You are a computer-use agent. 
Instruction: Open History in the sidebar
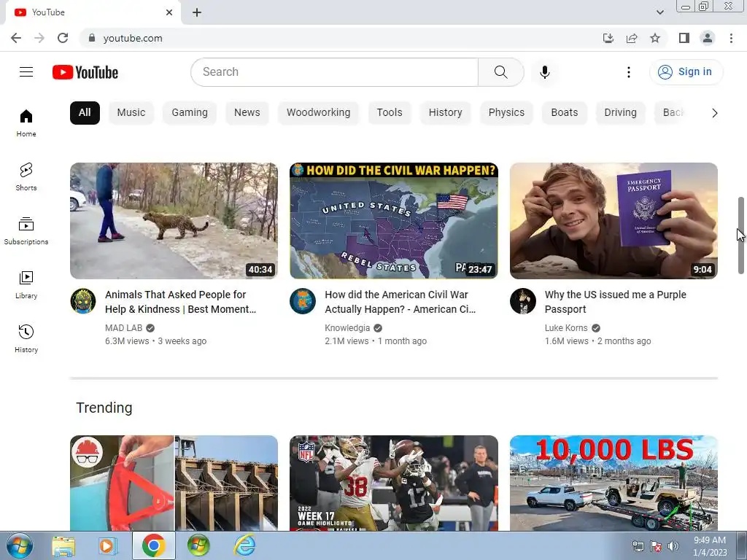click(x=26, y=338)
